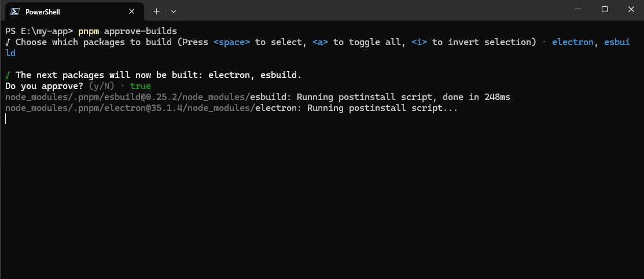Close the PowerShell tab
The image size is (644, 279).
click(131, 12)
